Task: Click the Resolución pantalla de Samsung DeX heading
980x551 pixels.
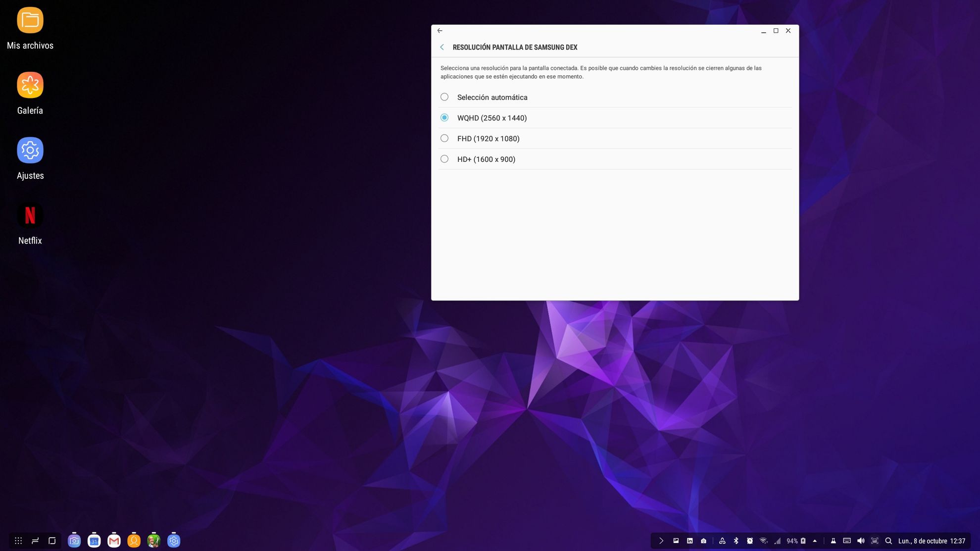Action: click(515, 47)
